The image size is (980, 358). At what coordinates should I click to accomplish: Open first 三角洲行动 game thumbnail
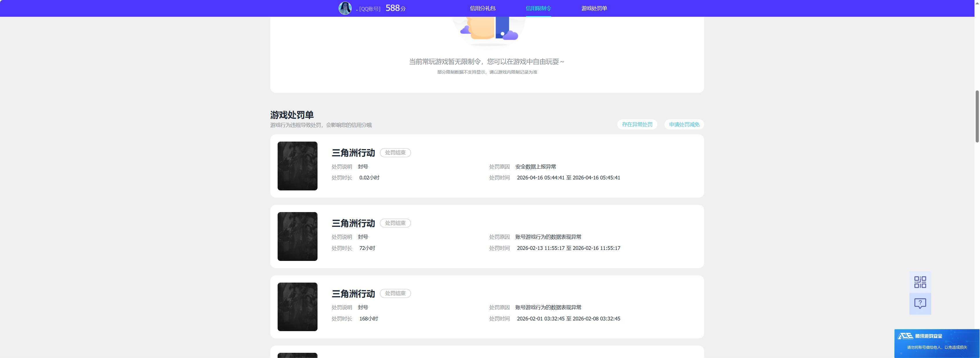point(298,166)
